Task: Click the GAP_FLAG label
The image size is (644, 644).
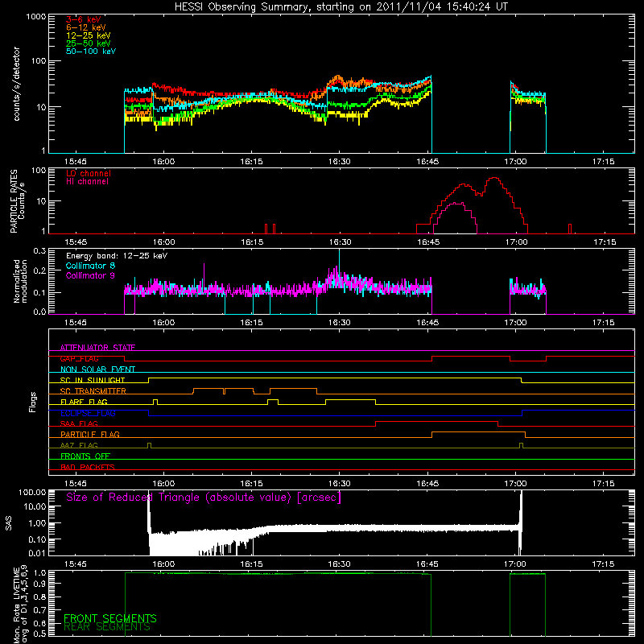Action: click(x=79, y=358)
